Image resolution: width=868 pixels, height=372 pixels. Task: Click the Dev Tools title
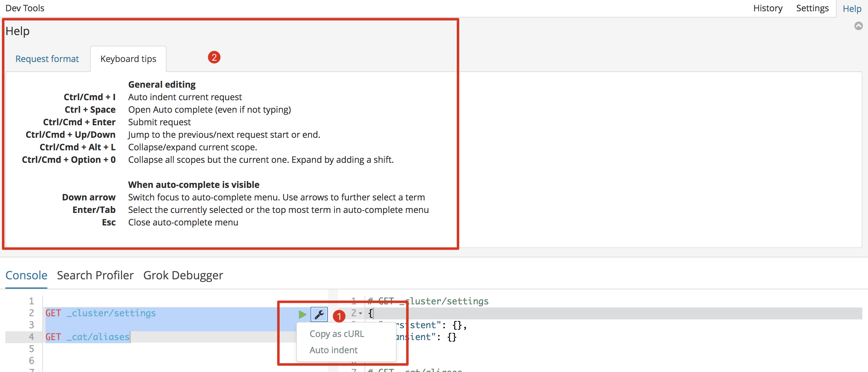point(24,8)
